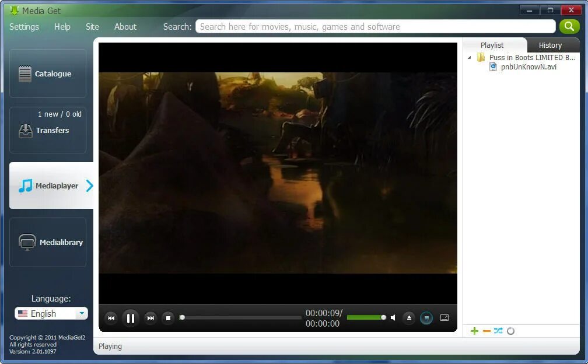Image resolution: width=588 pixels, height=364 pixels.
Task: Toggle shuffle playback in playlist
Action: click(498, 331)
